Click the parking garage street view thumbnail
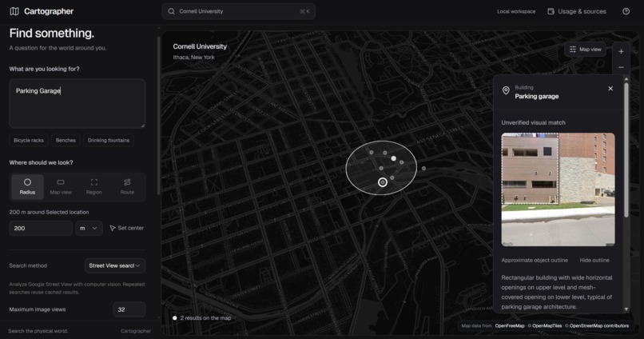The image size is (644, 339). tap(559, 189)
